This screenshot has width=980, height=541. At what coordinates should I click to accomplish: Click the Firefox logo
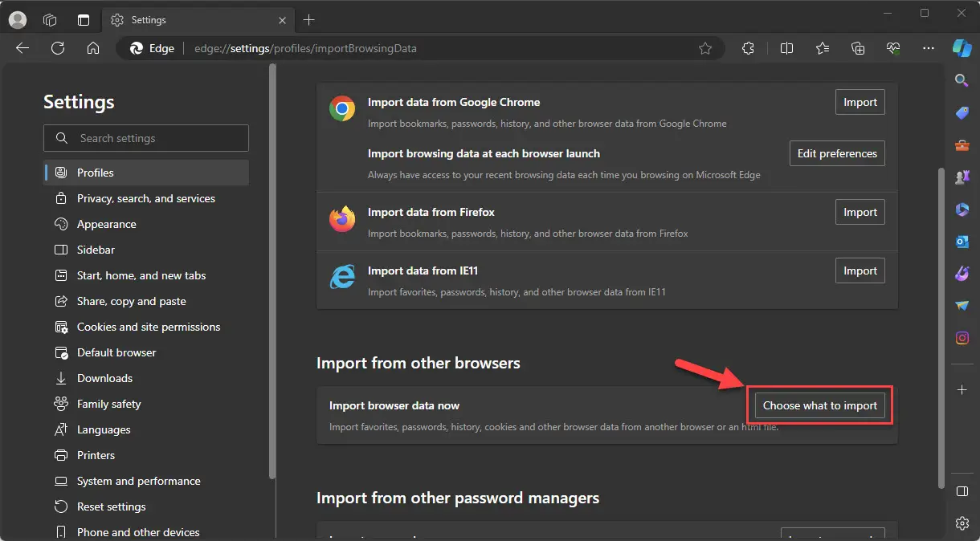[342, 218]
